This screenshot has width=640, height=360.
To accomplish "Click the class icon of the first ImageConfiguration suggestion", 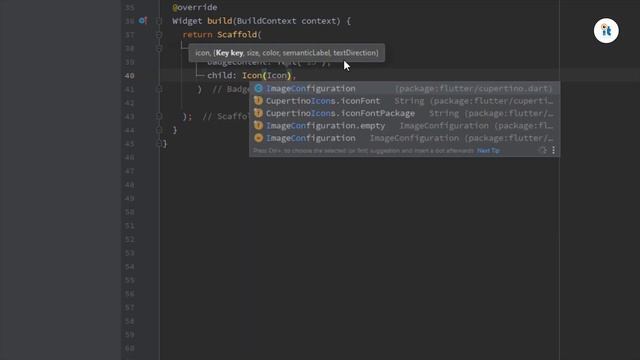I will (258, 88).
